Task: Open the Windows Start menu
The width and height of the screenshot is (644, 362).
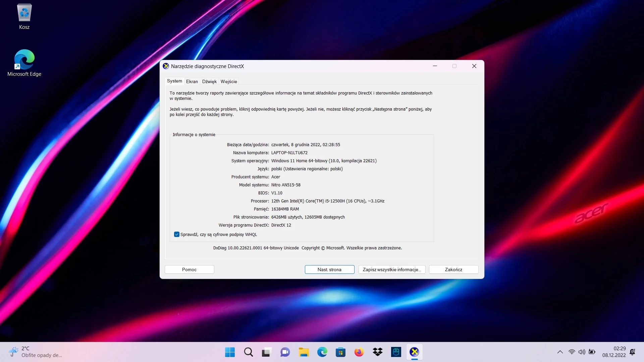Action: (230, 352)
